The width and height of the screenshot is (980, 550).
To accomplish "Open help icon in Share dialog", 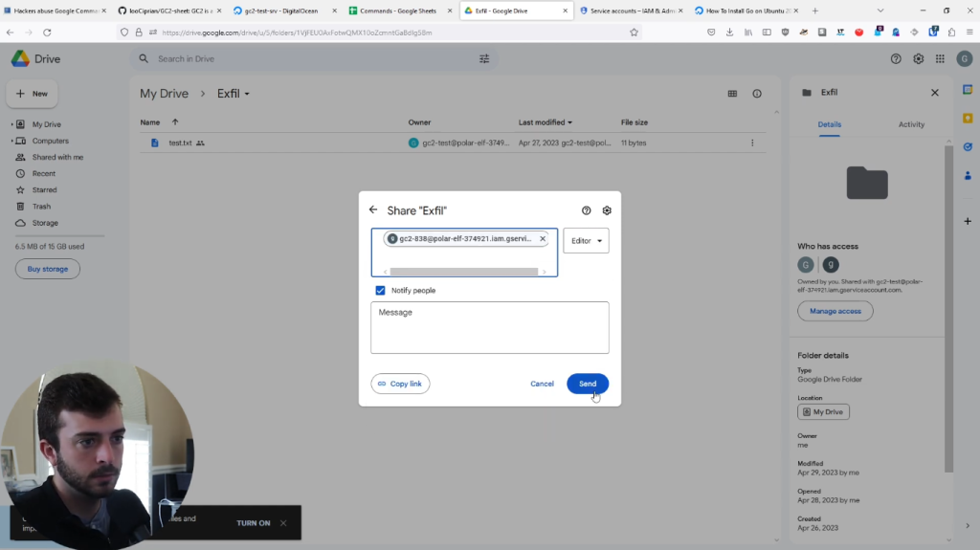I will click(x=587, y=210).
